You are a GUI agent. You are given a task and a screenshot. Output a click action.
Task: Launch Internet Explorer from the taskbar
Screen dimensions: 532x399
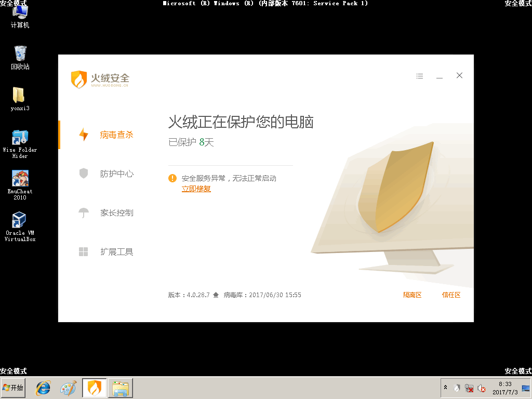point(43,388)
